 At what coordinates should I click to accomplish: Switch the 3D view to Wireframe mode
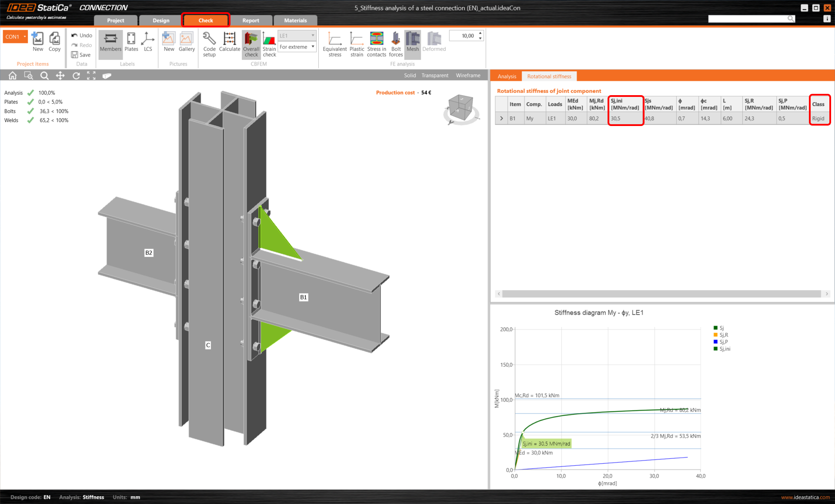point(468,75)
